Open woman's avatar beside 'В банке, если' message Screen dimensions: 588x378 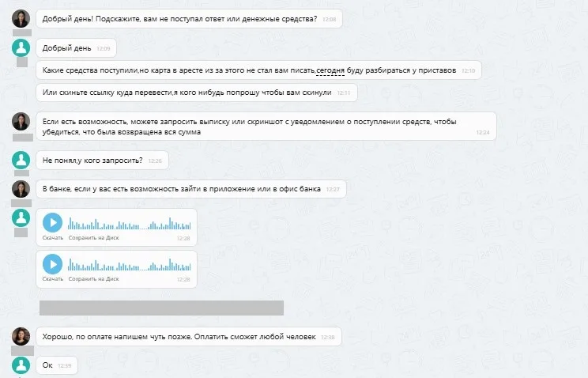[21, 189]
